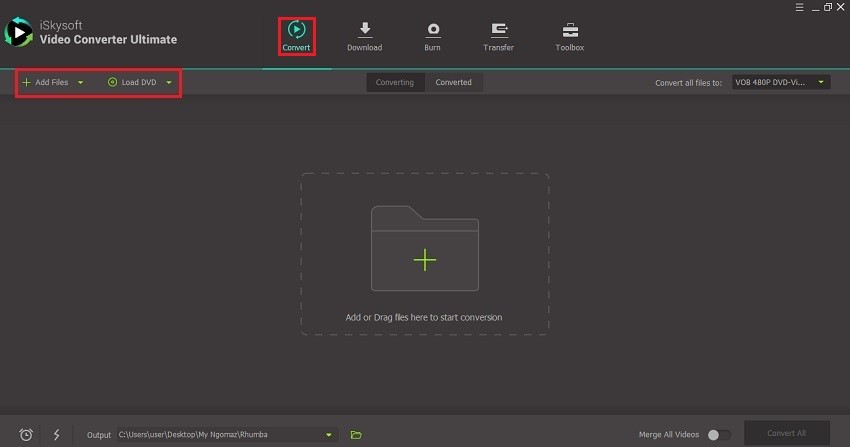Expand the Add Files dropdown arrow

pos(80,82)
